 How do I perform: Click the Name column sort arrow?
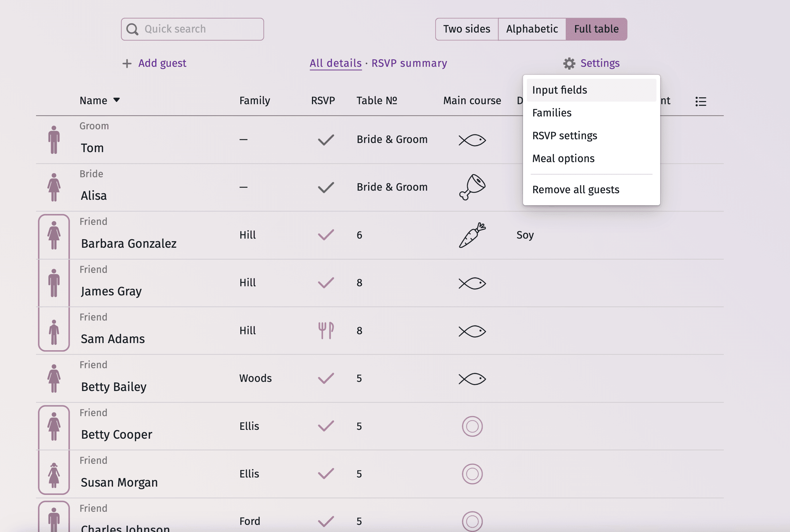tap(116, 100)
